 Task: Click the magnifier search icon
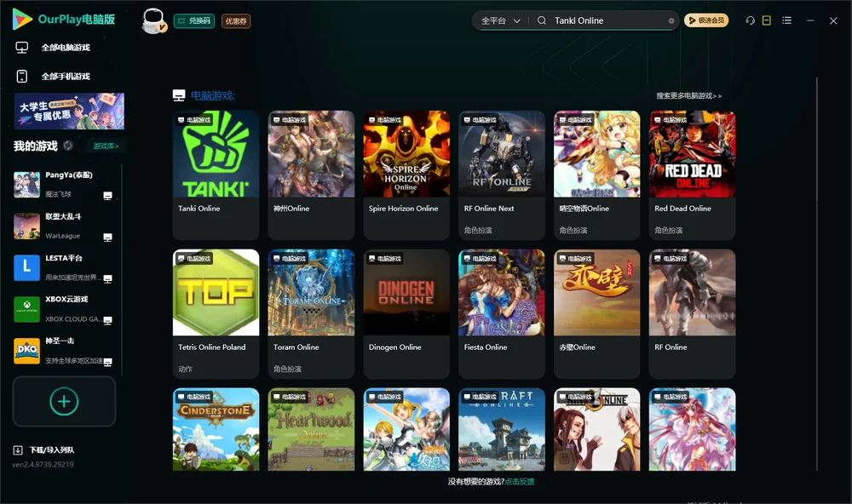[542, 20]
